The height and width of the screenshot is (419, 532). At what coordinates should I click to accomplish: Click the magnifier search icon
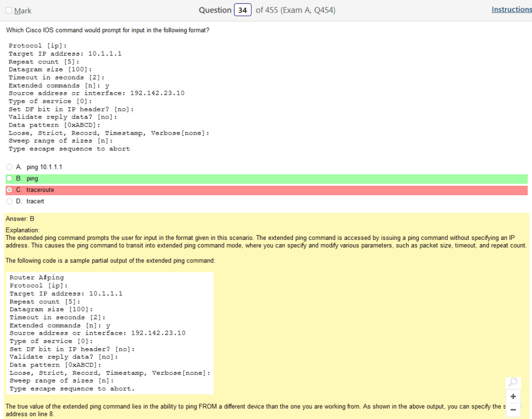[x=513, y=383]
